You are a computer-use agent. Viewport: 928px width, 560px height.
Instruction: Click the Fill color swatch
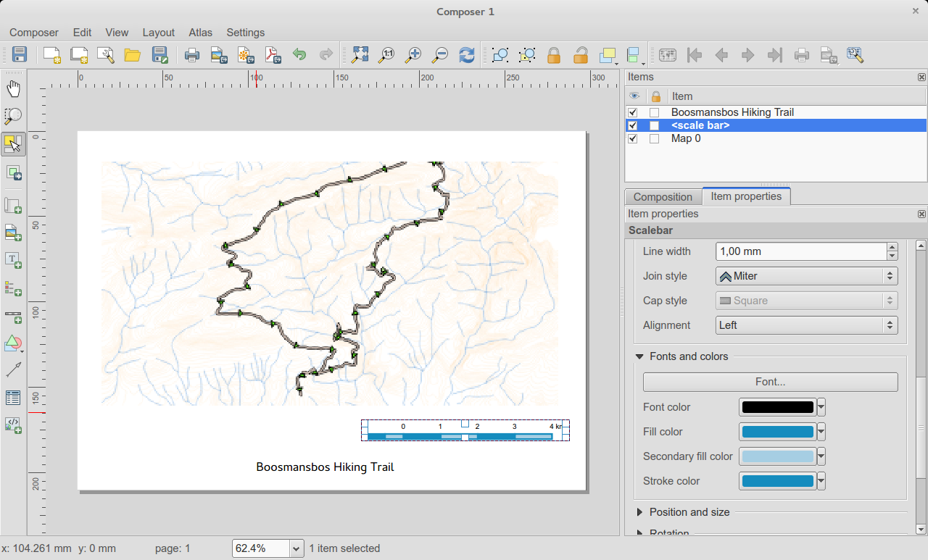pos(777,432)
